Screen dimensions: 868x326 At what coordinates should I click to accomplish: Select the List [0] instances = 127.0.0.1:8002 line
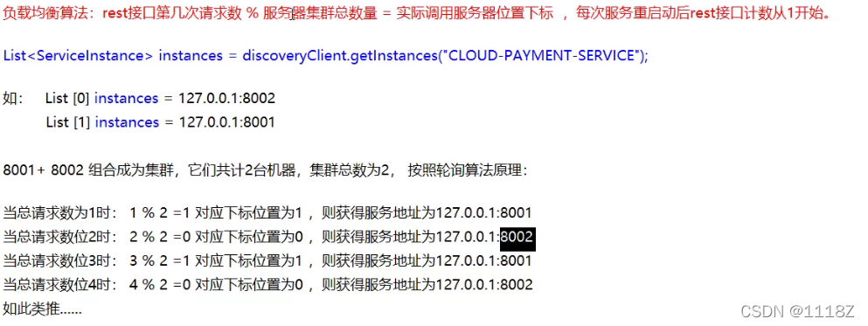tap(161, 99)
